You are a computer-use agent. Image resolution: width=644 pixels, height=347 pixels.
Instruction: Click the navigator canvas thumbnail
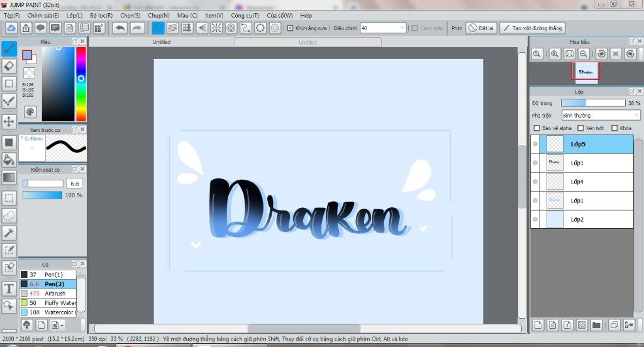pos(586,72)
